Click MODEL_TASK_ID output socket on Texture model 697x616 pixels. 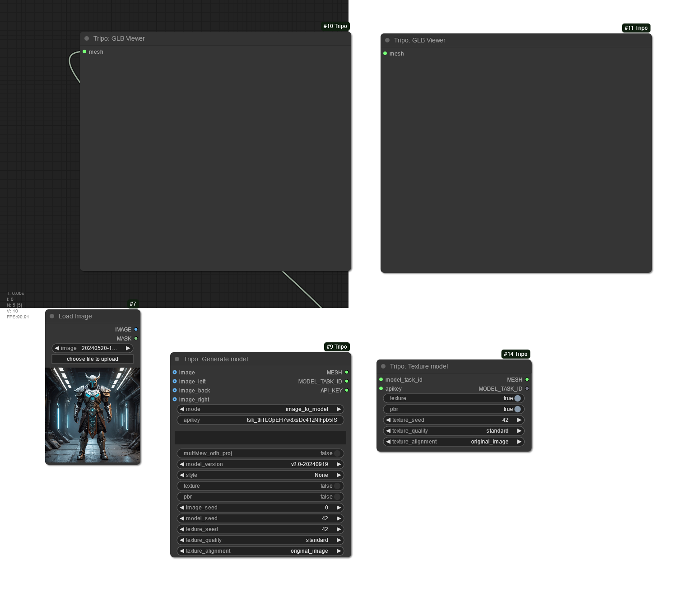tap(527, 388)
